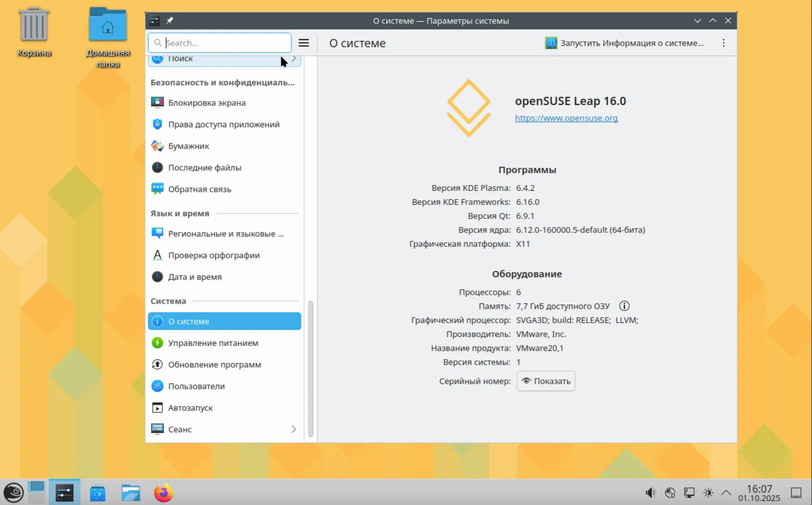Pin the window with the pin icon
Image resolution: width=812 pixels, height=505 pixels.
coord(169,21)
